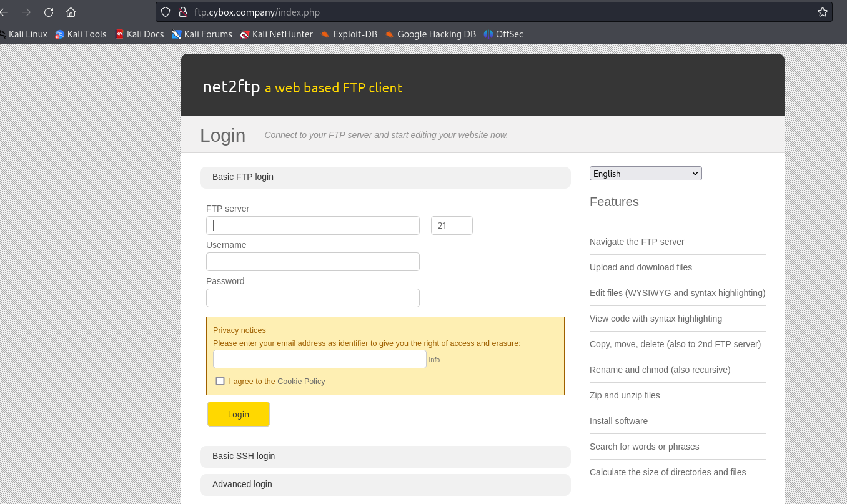The image size is (847, 504).
Task: Open the English language dropdown
Action: coord(646,174)
